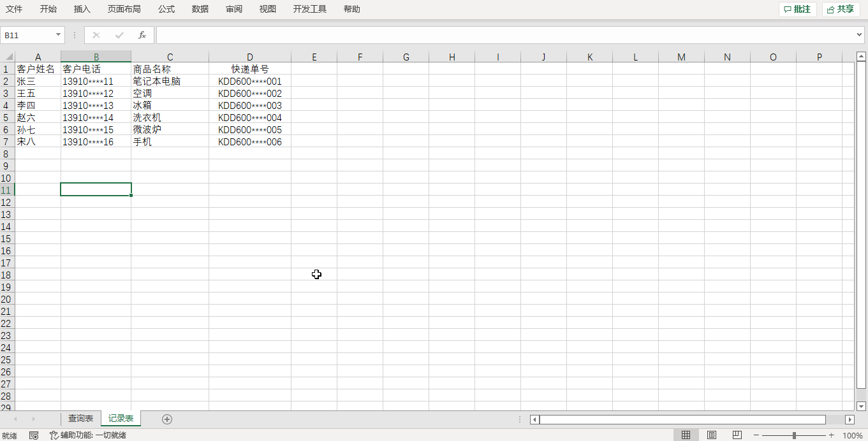The width and height of the screenshot is (868, 441).
Task: Select phone cell 13910****15
Action: [x=96, y=129]
